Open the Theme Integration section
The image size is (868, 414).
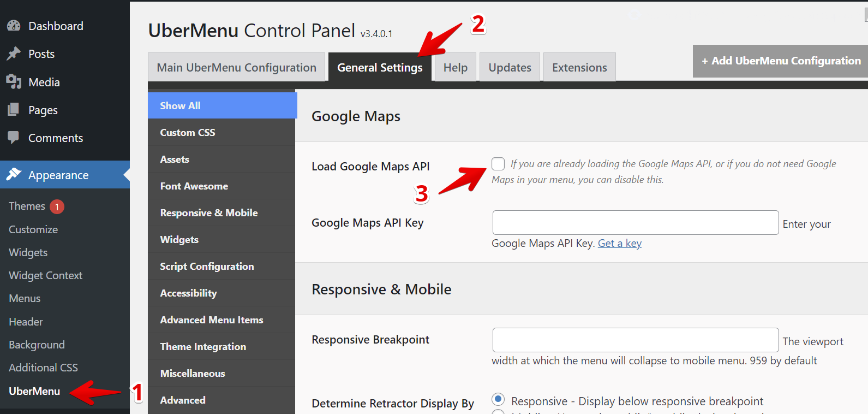point(222,346)
